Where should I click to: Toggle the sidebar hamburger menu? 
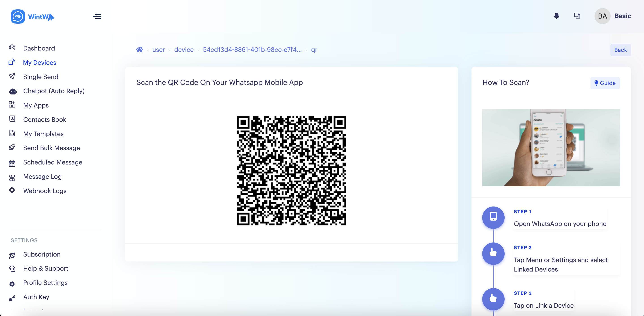point(97,17)
